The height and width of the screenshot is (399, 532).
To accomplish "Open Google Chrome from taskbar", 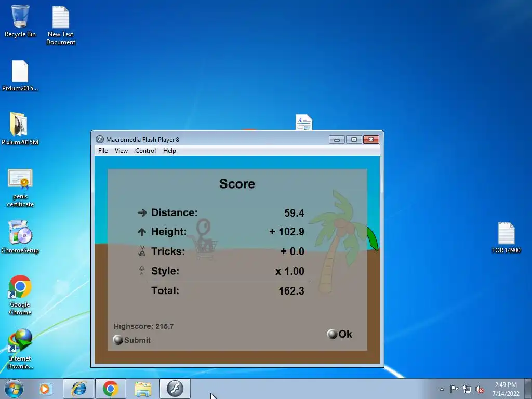I will point(111,389).
